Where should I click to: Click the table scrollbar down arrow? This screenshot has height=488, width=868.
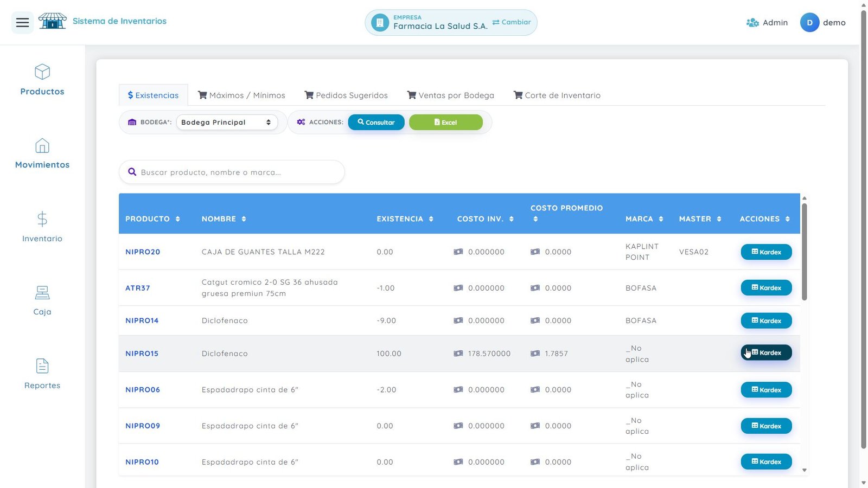pos(805,470)
